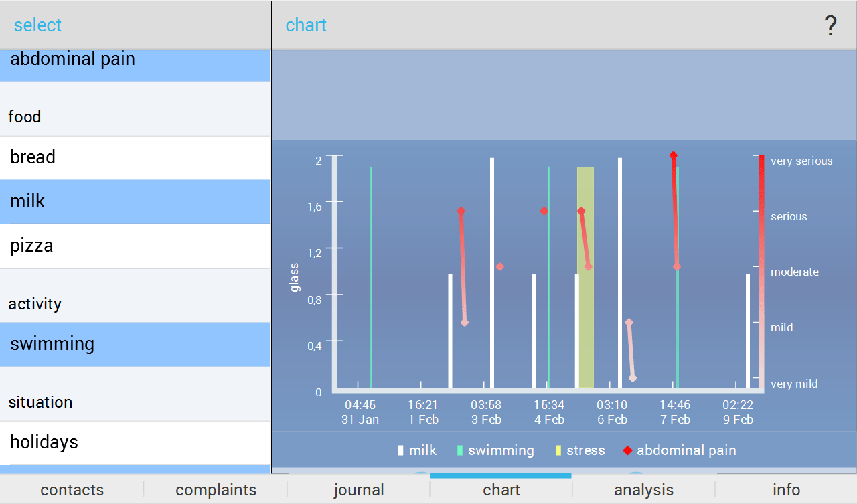Go to the analysis tab

pyautogui.click(x=643, y=489)
